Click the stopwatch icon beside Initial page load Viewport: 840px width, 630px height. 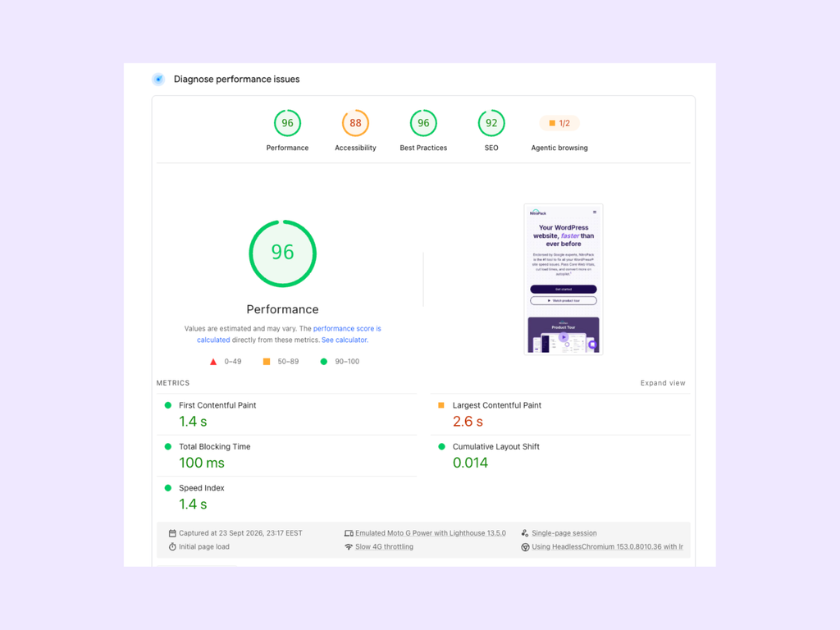(x=172, y=547)
